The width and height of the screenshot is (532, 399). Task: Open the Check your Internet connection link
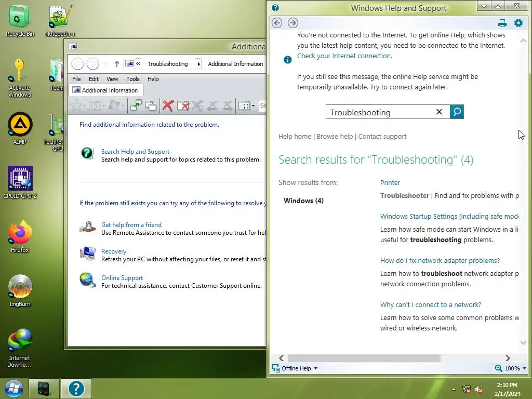click(x=344, y=56)
